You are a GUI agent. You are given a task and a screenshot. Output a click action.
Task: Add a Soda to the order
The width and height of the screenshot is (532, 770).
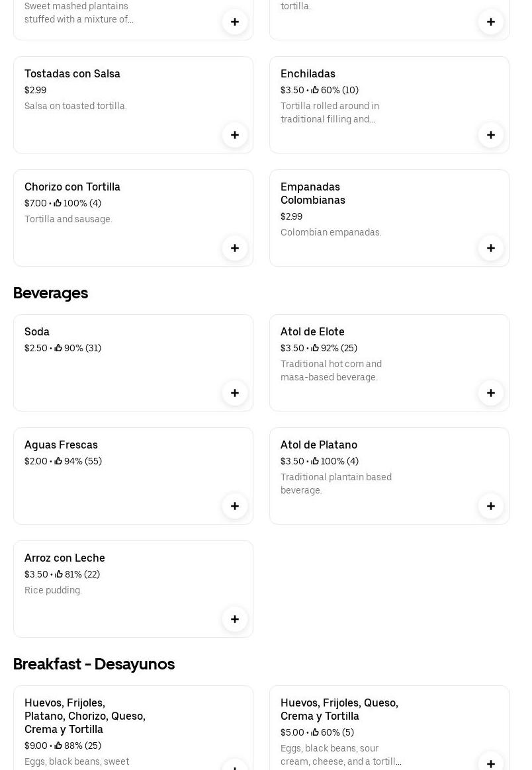point(235,393)
